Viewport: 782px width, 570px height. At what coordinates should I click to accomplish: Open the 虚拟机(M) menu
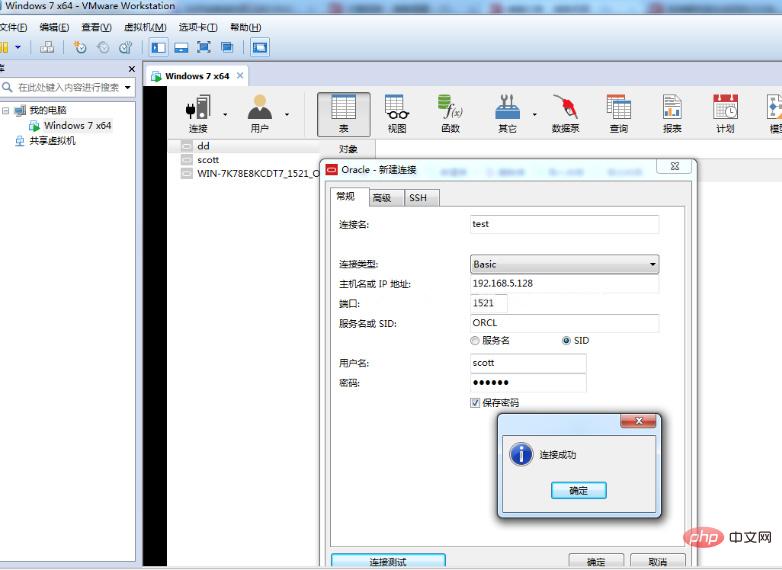pos(145,27)
